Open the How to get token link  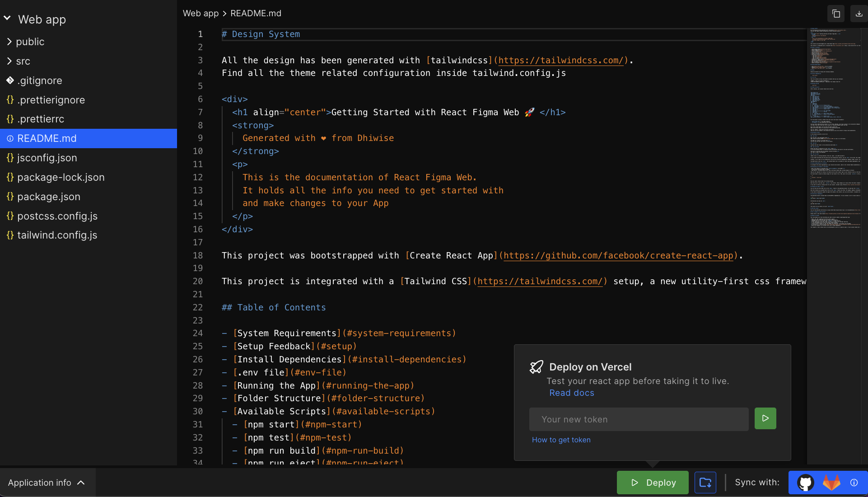coord(561,440)
